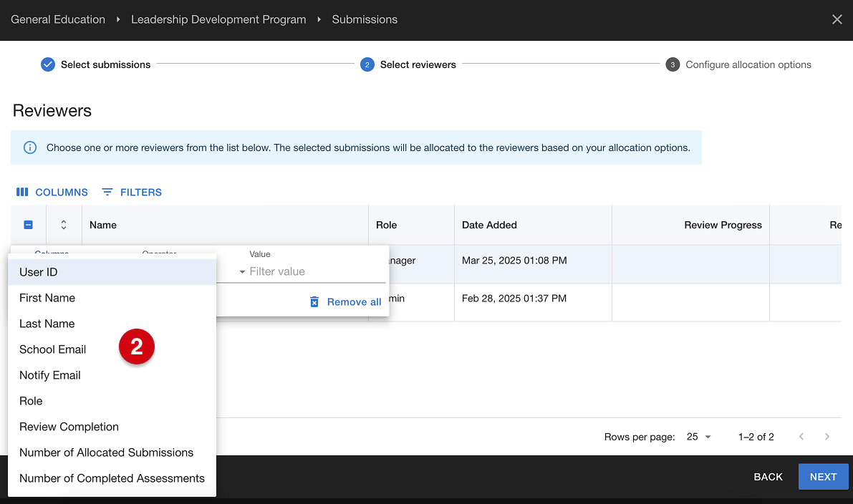Select First Name from the columns list
Screen dimensions: 853x504
point(112,298)
